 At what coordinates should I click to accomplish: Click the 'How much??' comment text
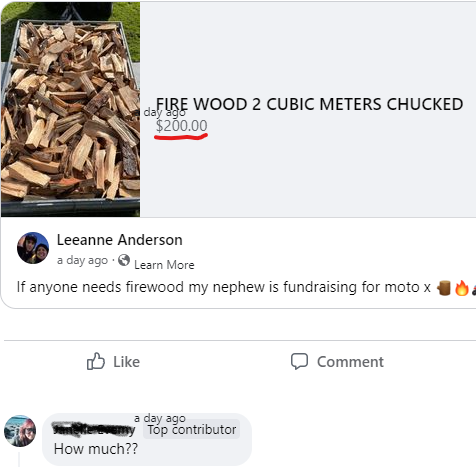coord(96,449)
